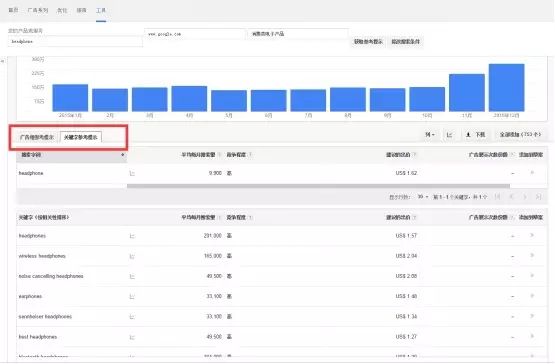Sort search terms by 平均每月搜索量 header
555x364 pixels.
pyautogui.click(x=198, y=155)
